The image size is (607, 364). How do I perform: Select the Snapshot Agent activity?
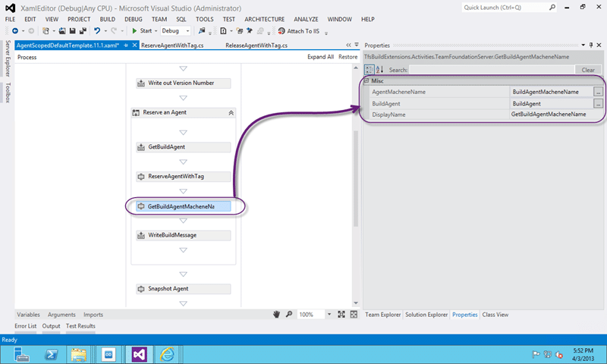click(184, 289)
